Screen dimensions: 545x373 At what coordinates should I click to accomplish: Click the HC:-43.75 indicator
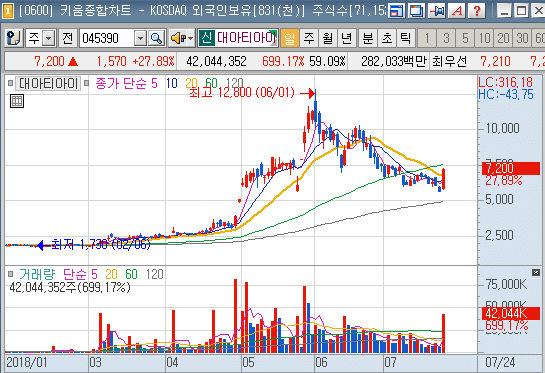[x=506, y=94]
